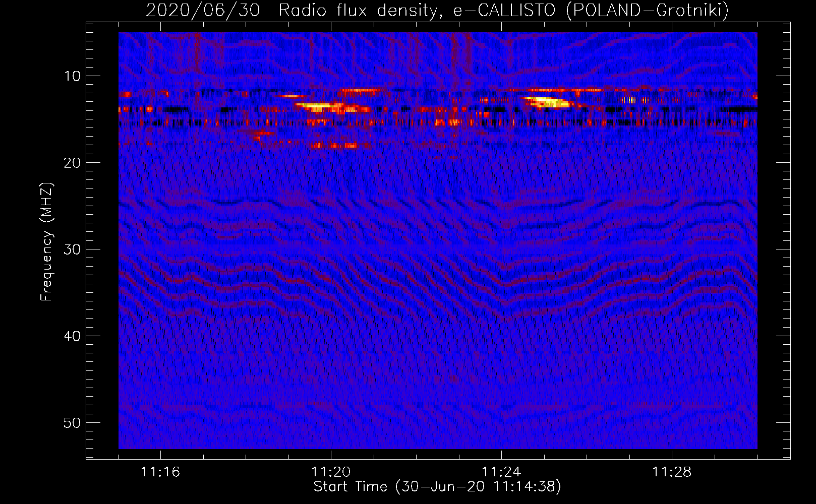Click the frequency tick label "10"
The width and height of the screenshot is (816, 504).
[x=72, y=76]
